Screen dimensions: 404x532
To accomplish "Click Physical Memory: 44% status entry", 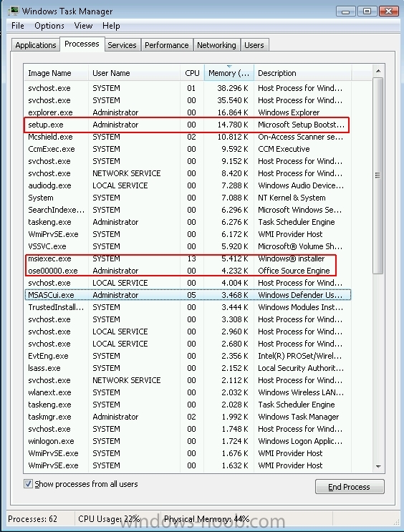I will click(x=207, y=519).
